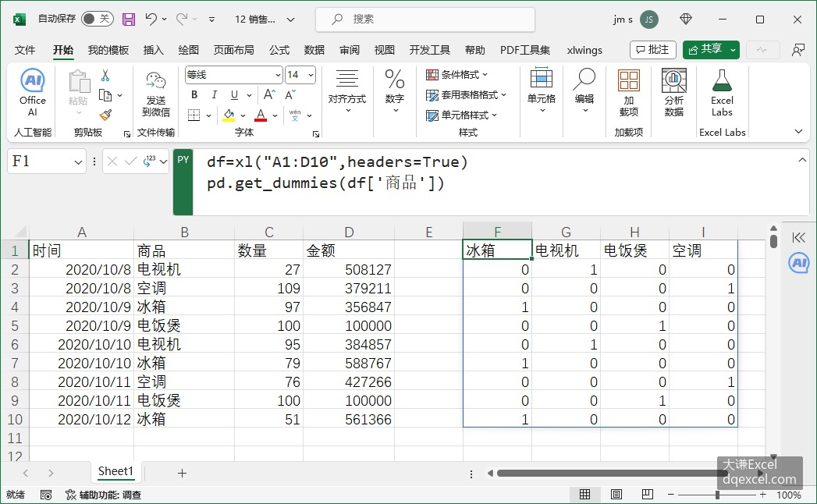The image size is (817, 504).
Task: Select column F header
Action: pyautogui.click(x=498, y=232)
